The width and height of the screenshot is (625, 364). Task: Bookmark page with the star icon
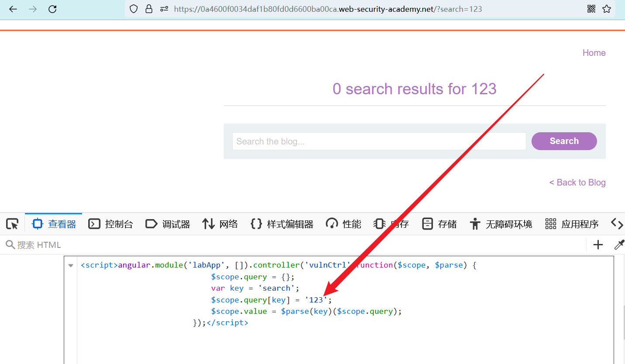607,9
